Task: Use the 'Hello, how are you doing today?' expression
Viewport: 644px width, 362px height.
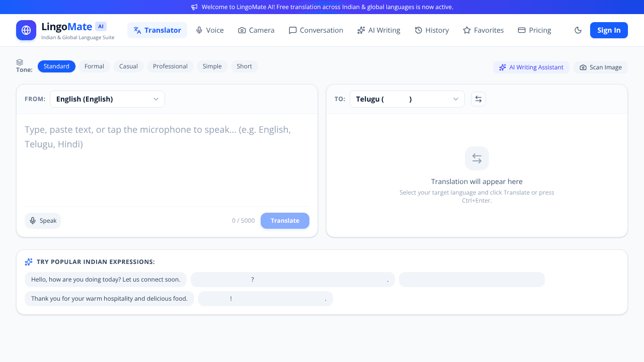Action: pos(106,280)
